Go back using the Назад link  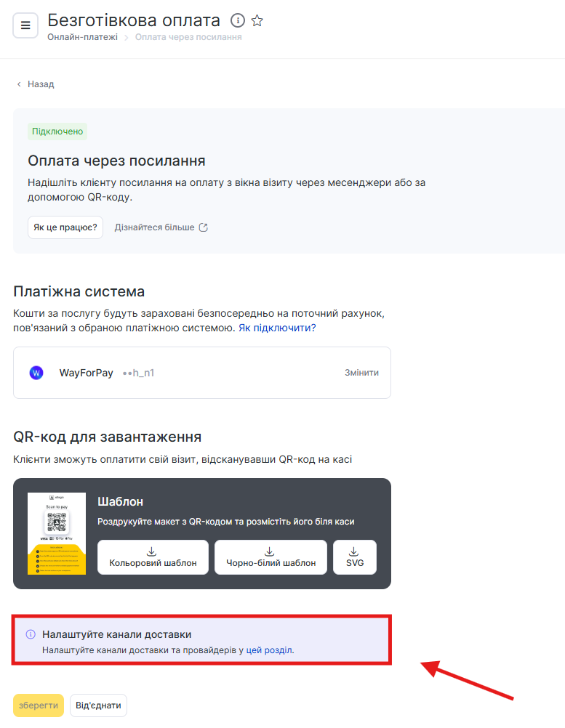pos(36,84)
